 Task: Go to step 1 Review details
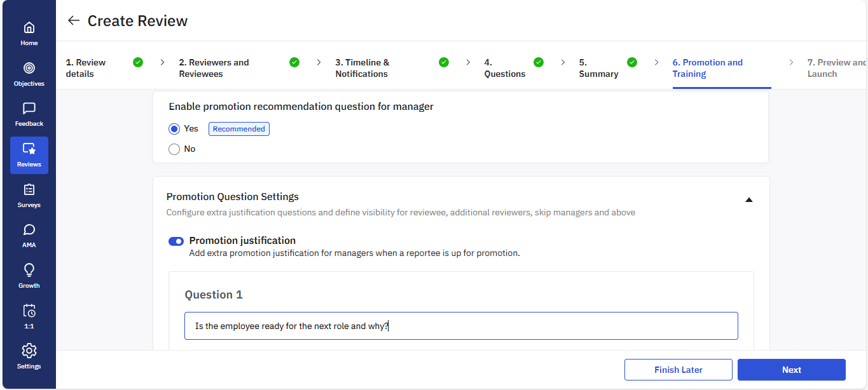click(x=86, y=68)
